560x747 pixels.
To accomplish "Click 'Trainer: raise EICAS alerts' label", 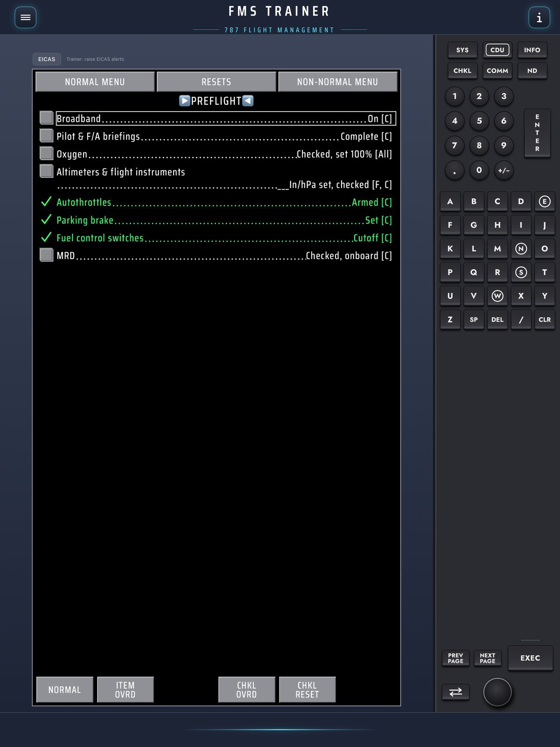I will pyautogui.click(x=95, y=59).
